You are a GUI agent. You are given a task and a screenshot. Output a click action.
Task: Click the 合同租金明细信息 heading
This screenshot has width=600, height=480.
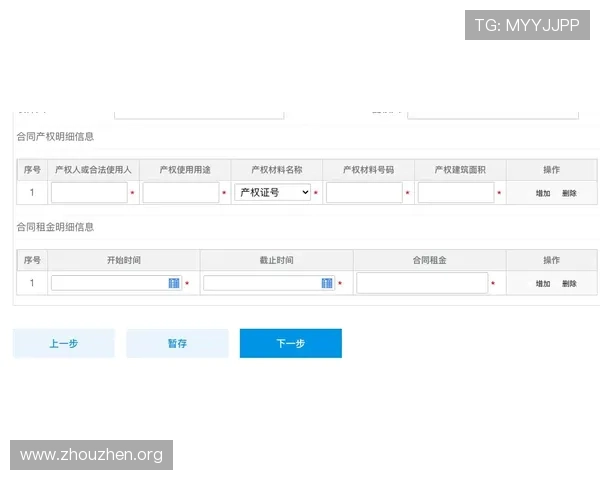coord(55,227)
